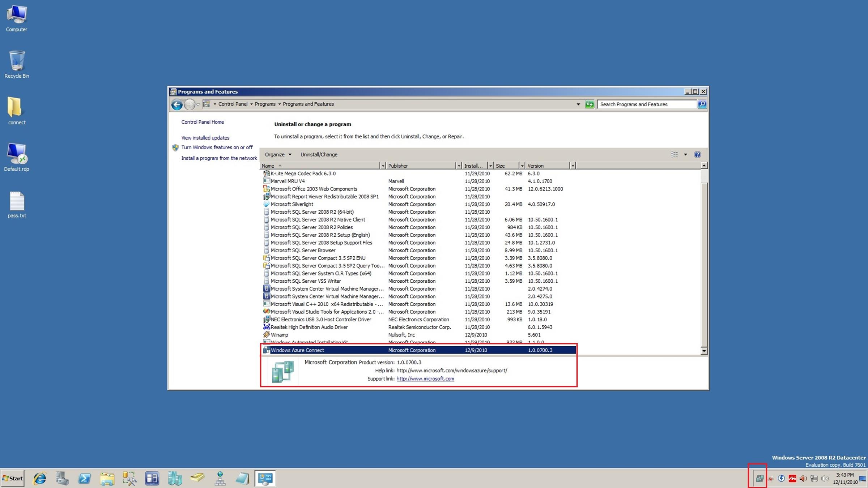Screen dimensions: 868x488
Task: Open the Installed On column filter dropdown
Action: pos(490,166)
